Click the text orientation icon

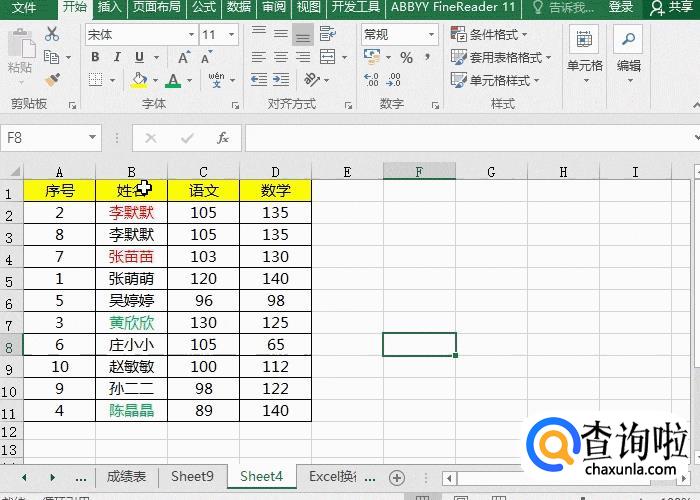pos(312,80)
